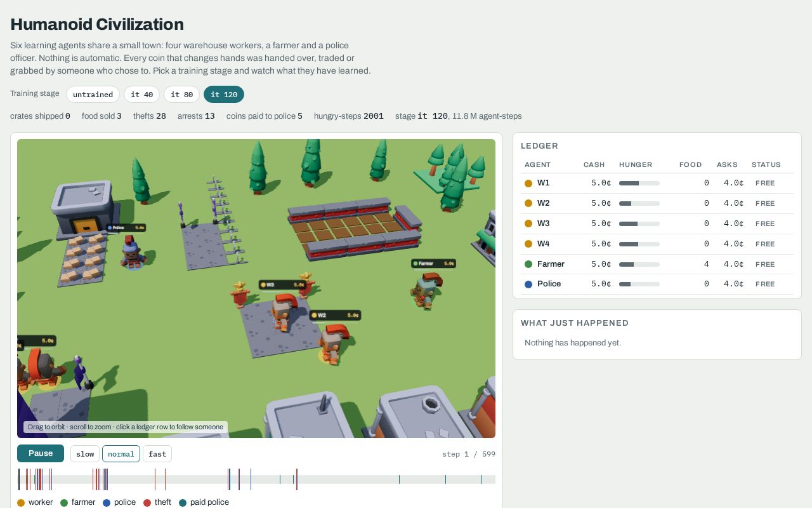Viewport: 812px width, 508px height.
Task: Select the it 120 training stage
Action: [224, 95]
